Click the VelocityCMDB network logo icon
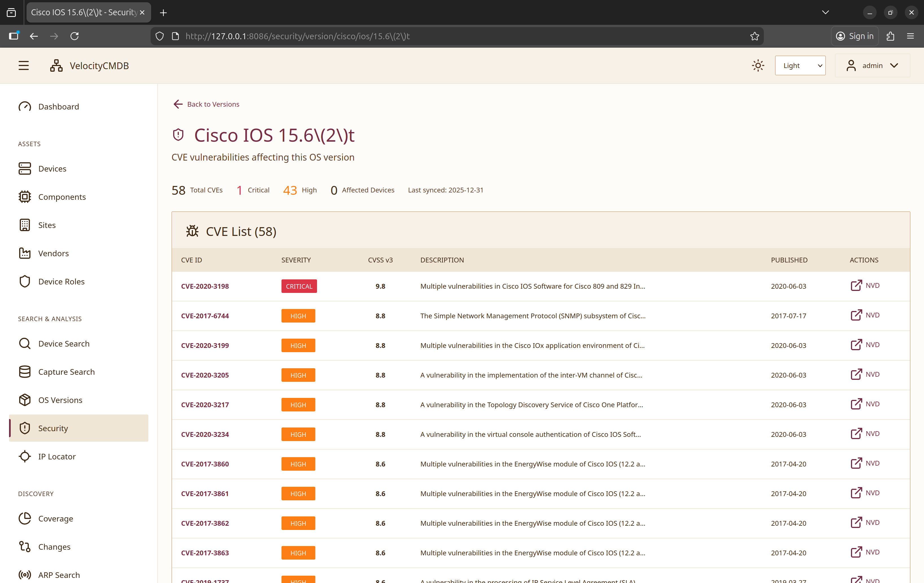The height and width of the screenshot is (583, 924). 56,66
